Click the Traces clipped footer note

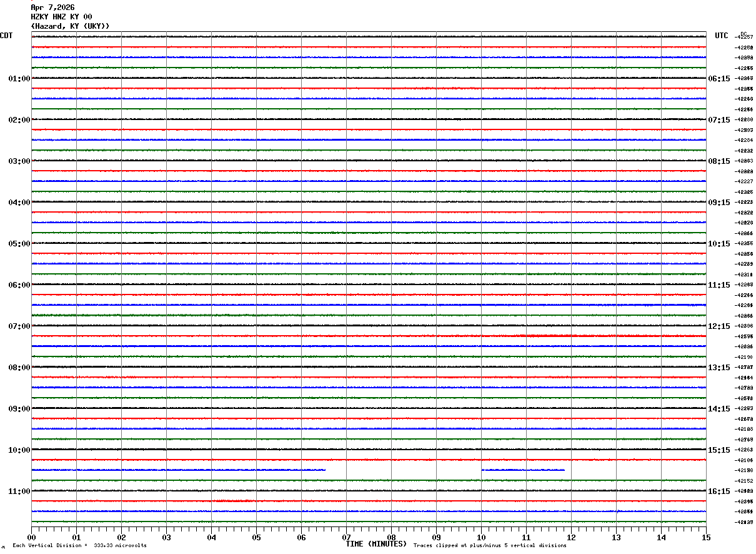490,546
